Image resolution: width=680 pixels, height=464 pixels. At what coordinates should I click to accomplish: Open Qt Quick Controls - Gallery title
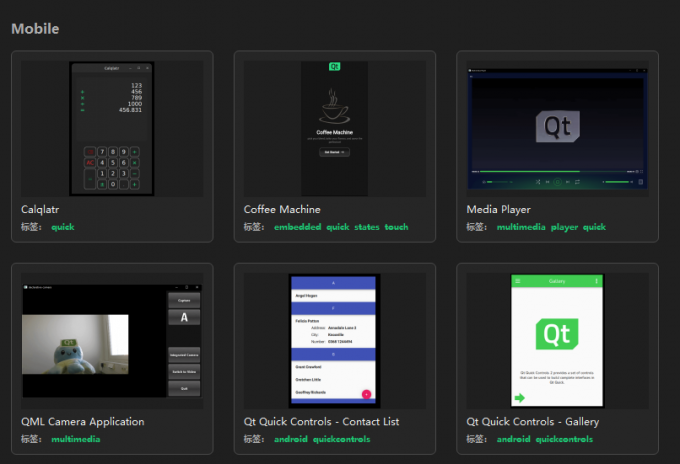538,422
